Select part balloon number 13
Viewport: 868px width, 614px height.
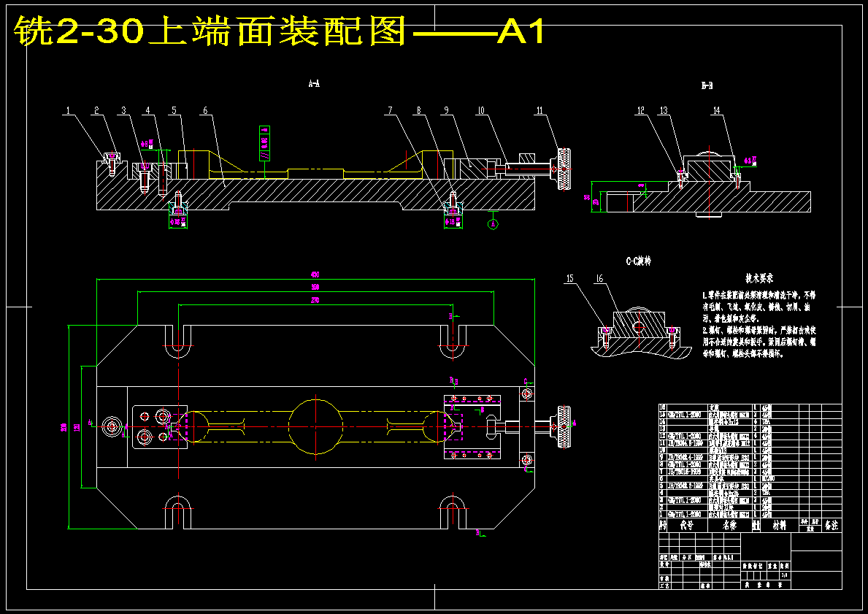[663, 111]
